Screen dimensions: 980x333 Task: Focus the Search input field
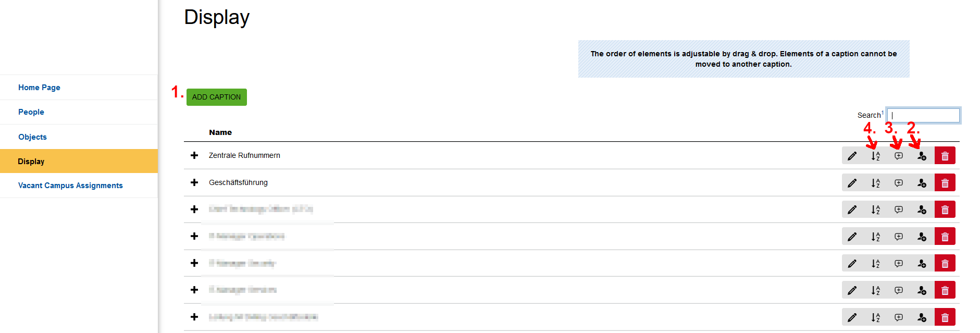923,115
